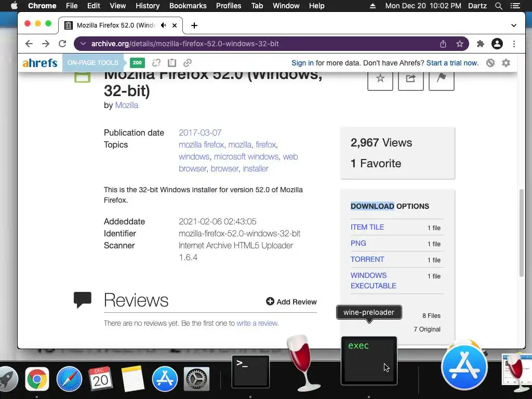The width and height of the screenshot is (532, 399).
Task: Open the Chrome three-dot menu
Action: click(x=514, y=44)
